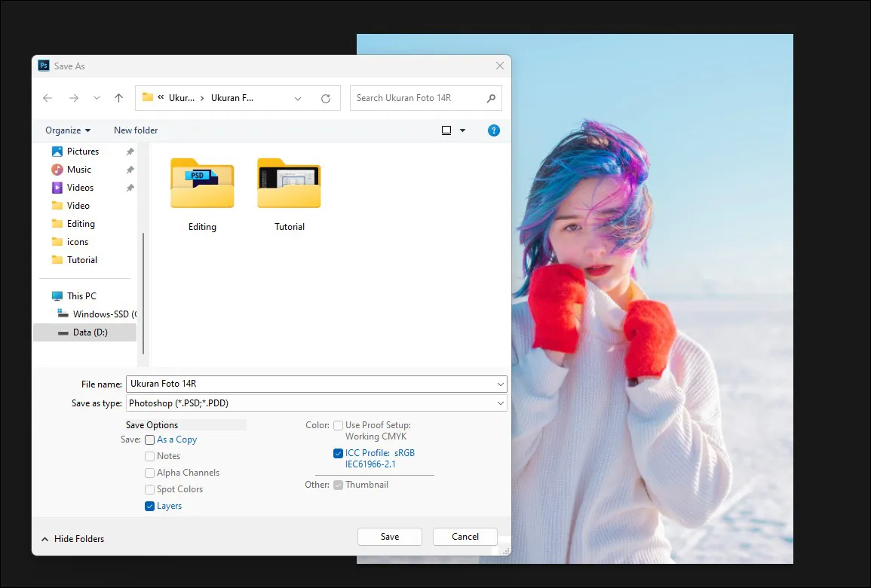This screenshot has height=588, width=871.
Task: Open the File name history dropdown
Action: 501,384
